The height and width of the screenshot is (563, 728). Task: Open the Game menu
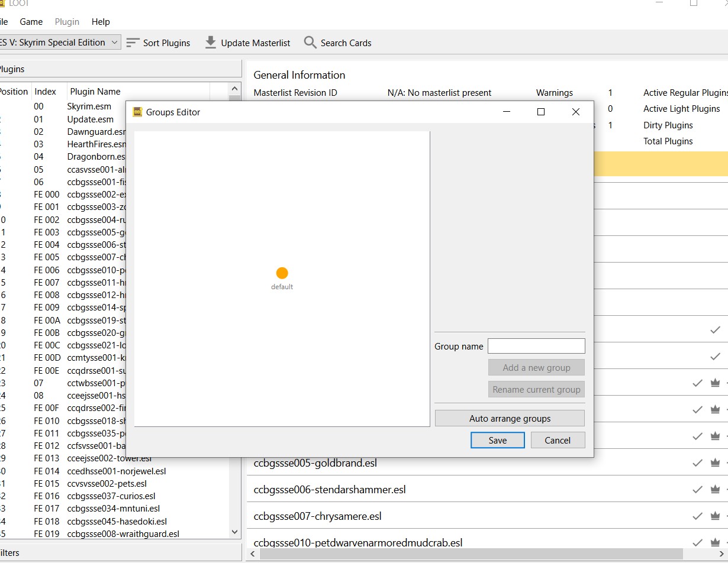click(31, 22)
